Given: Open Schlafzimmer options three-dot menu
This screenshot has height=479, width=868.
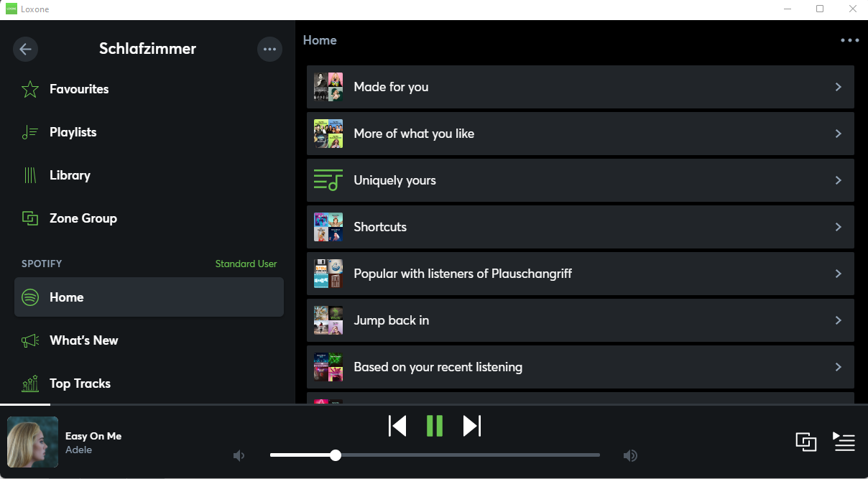Looking at the screenshot, I should (x=269, y=49).
